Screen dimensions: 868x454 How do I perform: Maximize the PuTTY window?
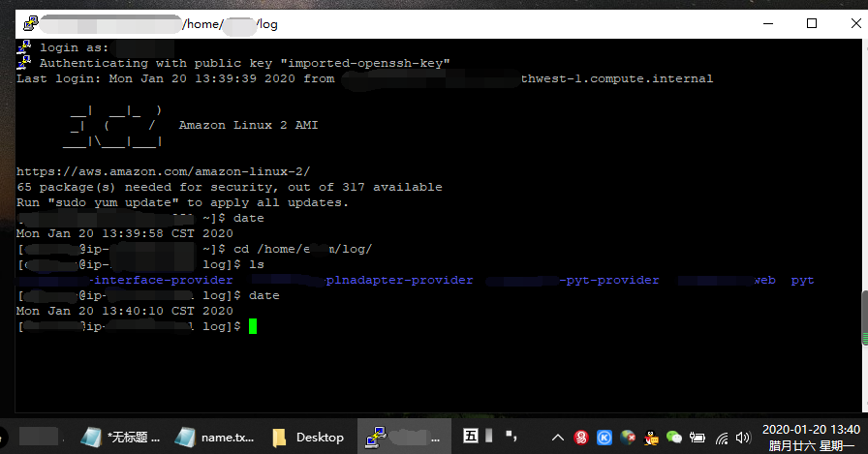coord(812,23)
